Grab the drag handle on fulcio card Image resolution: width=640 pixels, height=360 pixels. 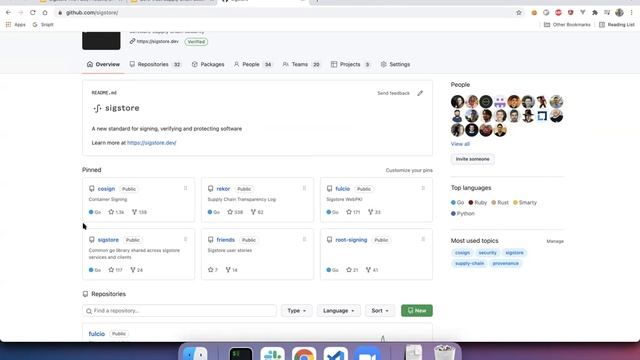[423, 188]
